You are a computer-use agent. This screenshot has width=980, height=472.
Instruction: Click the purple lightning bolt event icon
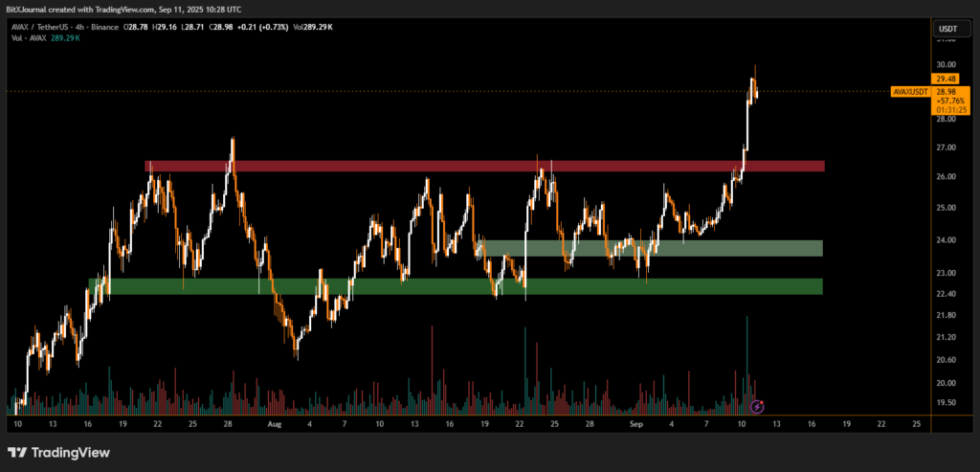click(757, 406)
